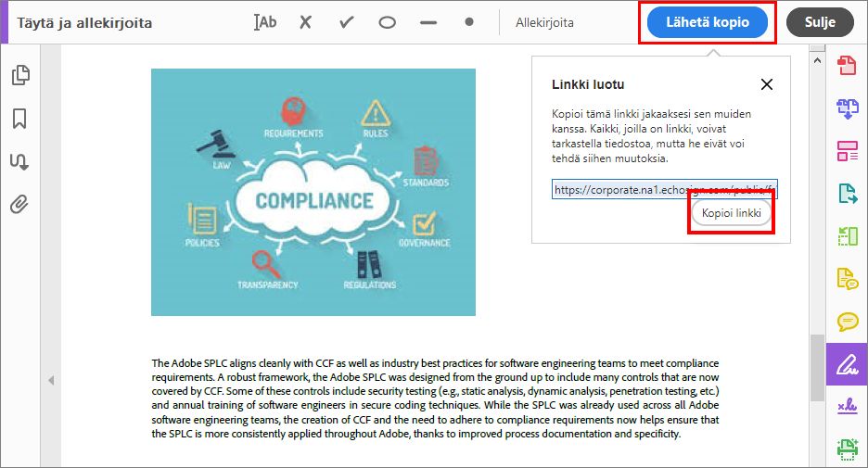Click the Kopioi linkki button

click(732, 213)
